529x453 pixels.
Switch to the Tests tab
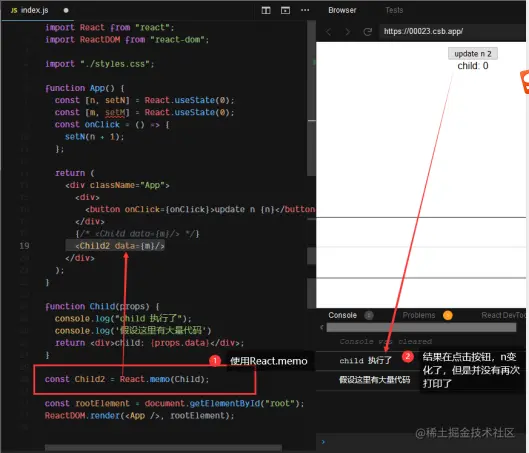[x=394, y=10]
